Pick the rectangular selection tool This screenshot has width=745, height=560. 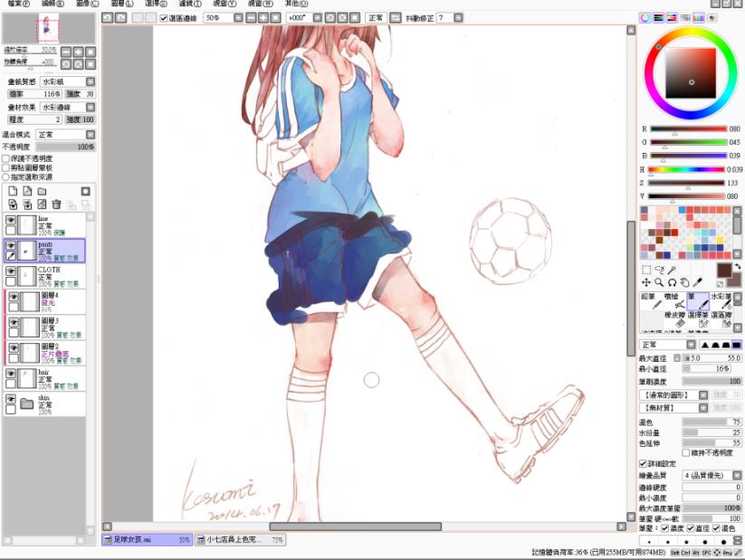click(646, 270)
